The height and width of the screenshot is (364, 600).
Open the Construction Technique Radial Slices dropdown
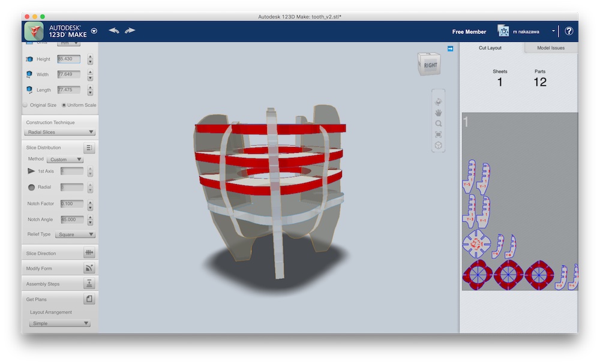pos(59,132)
